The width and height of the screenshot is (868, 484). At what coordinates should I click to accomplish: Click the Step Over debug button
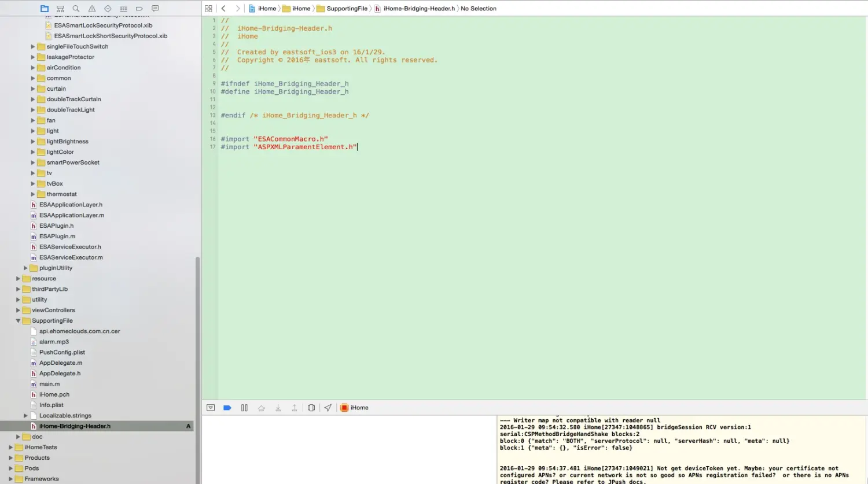tap(261, 408)
